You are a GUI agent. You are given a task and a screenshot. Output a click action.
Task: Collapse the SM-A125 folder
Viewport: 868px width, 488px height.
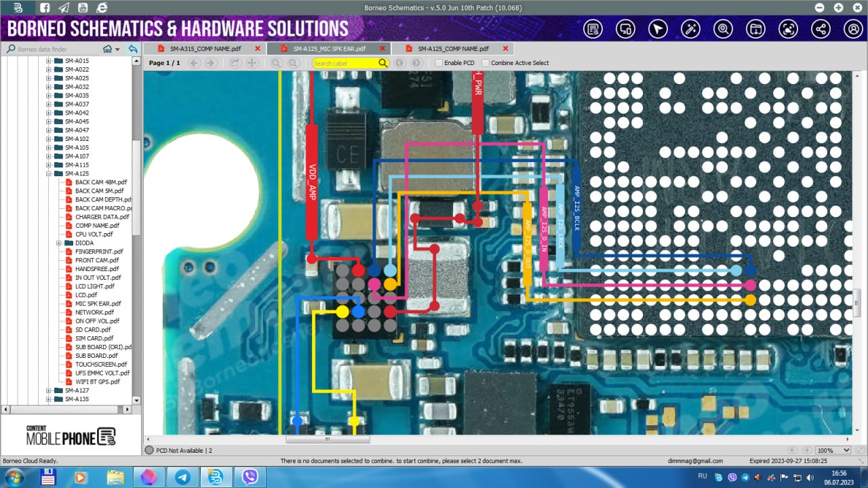[x=49, y=174]
